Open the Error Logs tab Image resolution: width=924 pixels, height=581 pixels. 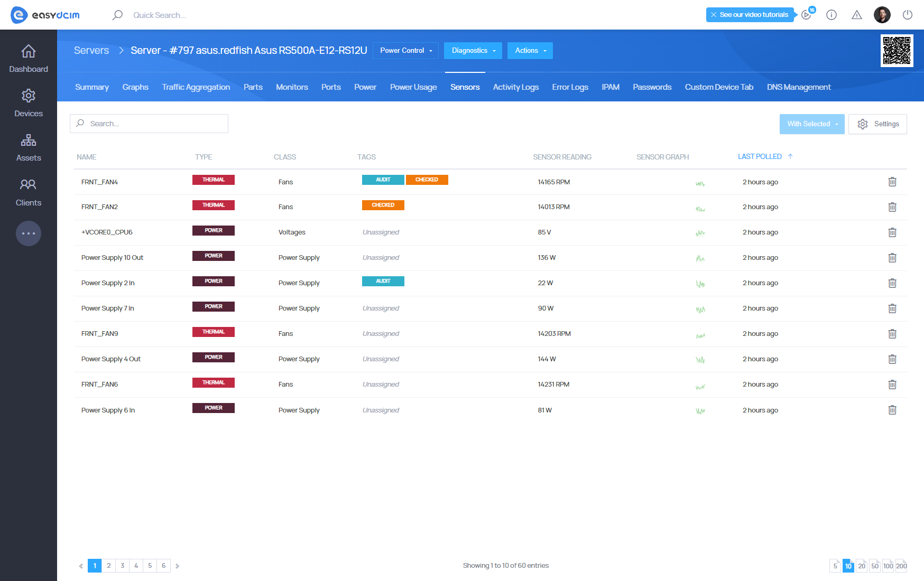tap(570, 87)
